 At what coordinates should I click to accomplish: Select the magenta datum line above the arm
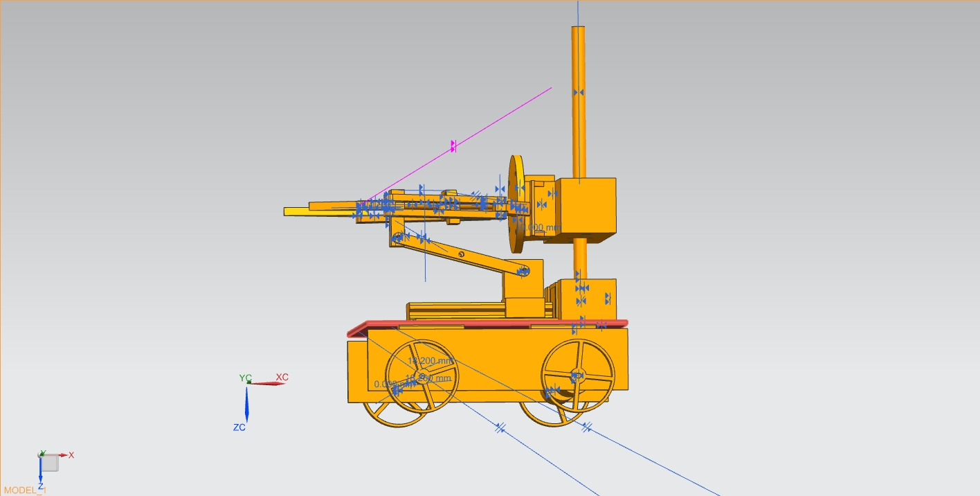pos(459,144)
